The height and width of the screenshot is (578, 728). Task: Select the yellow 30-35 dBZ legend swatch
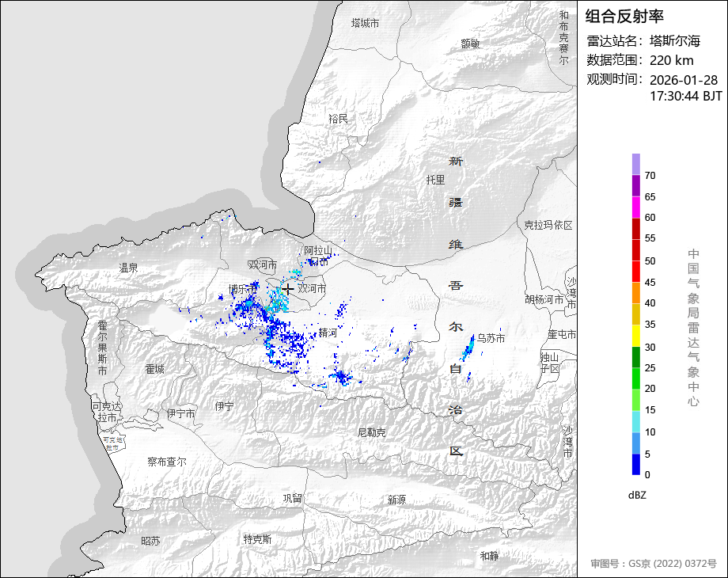tap(636, 336)
